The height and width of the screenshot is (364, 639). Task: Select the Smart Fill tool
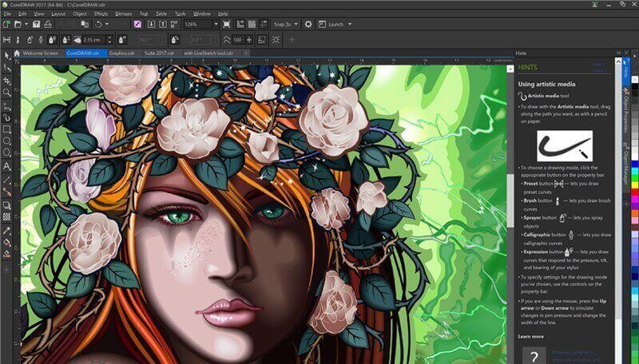(x=6, y=255)
